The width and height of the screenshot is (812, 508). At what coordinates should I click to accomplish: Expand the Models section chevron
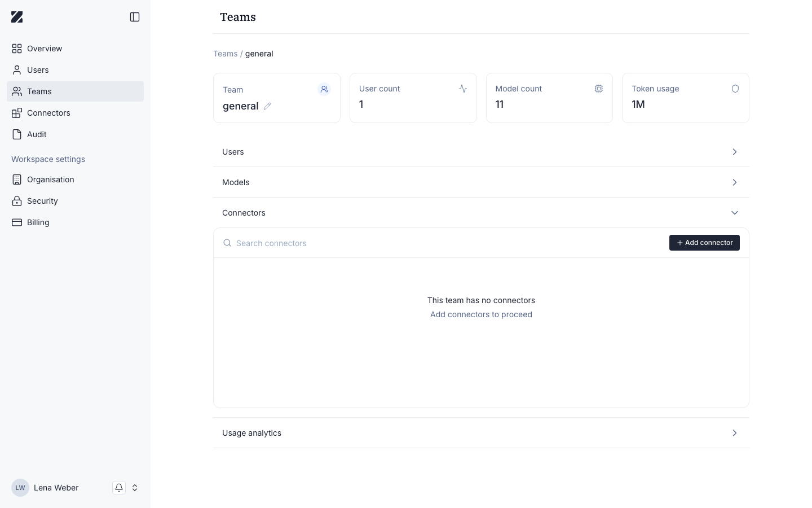click(735, 182)
